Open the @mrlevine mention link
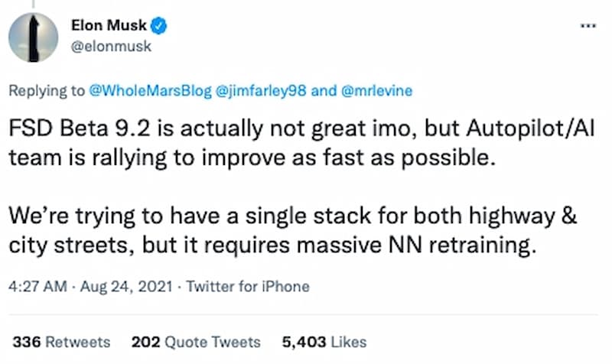The width and height of the screenshot is (612, 364). [376, 90]
